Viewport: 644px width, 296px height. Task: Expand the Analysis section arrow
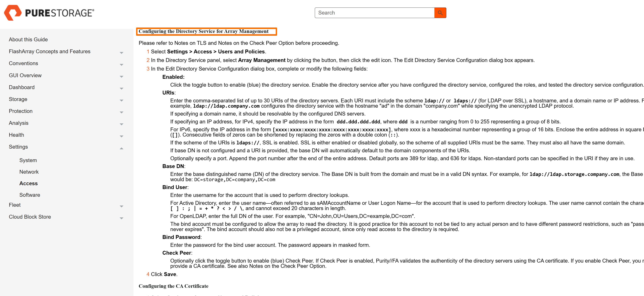click(x=122, y=124)
